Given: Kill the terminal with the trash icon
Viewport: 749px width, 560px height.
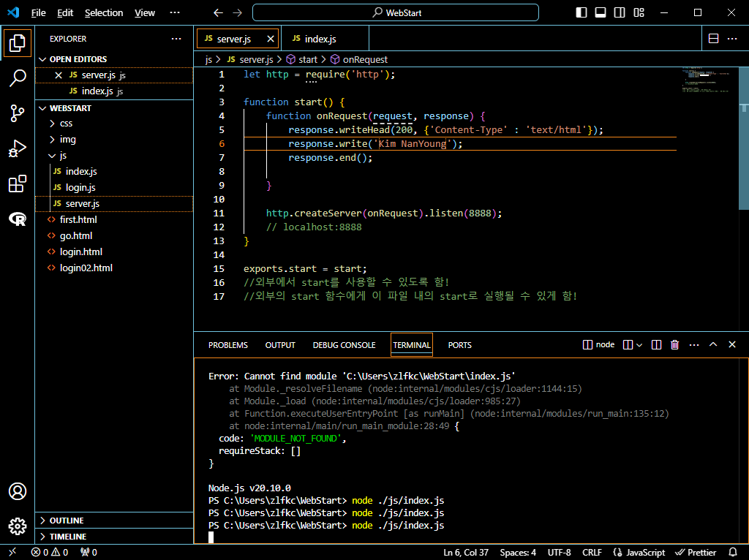Looking at the screenshot, I should click(674, 344).
